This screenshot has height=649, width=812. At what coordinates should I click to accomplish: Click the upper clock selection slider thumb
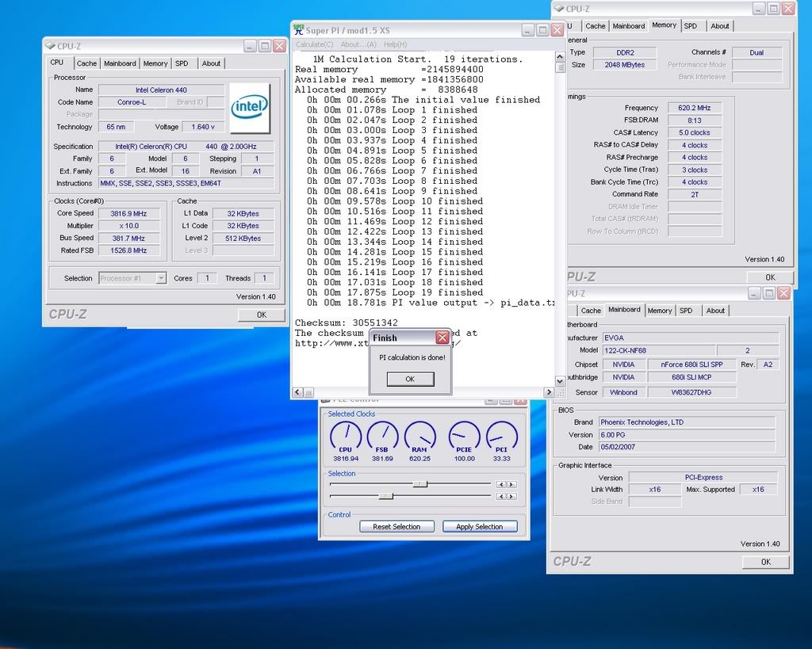(x=420, y=484)
